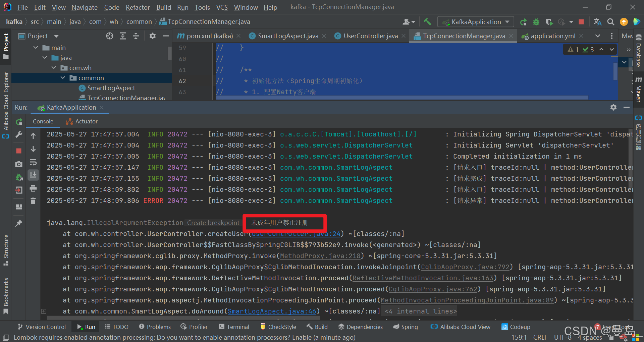Image resolution: width=644 pixels, height=342 pixels.
Task: Click Create breakpoint hint
Action: (213, 223)
